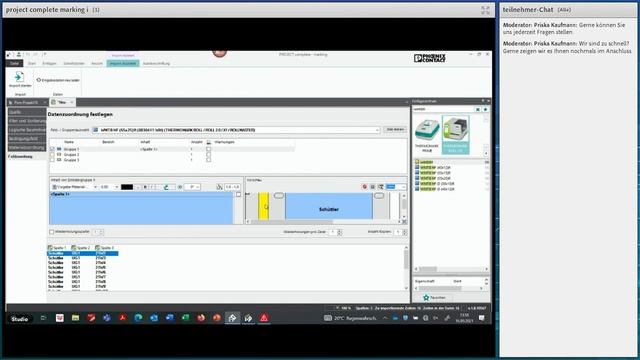The image size is (640, 360).
Task: Click the red record icon above preview
Action: (x=364, y=187)
